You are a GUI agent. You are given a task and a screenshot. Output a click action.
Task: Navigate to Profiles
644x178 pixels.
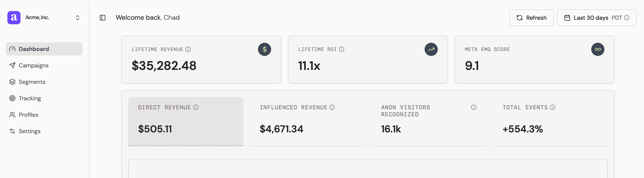point(29,115)
